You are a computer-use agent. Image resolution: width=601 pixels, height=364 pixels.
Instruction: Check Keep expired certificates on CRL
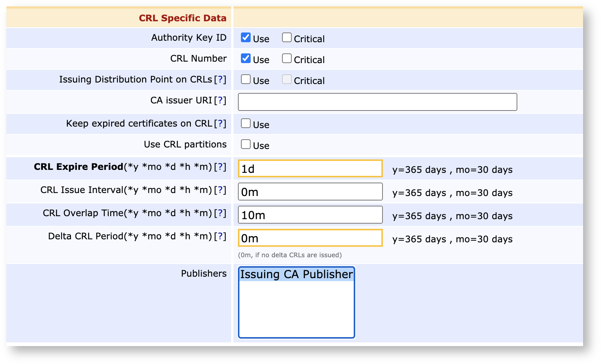pyautogui.click(x=245, y=124)
